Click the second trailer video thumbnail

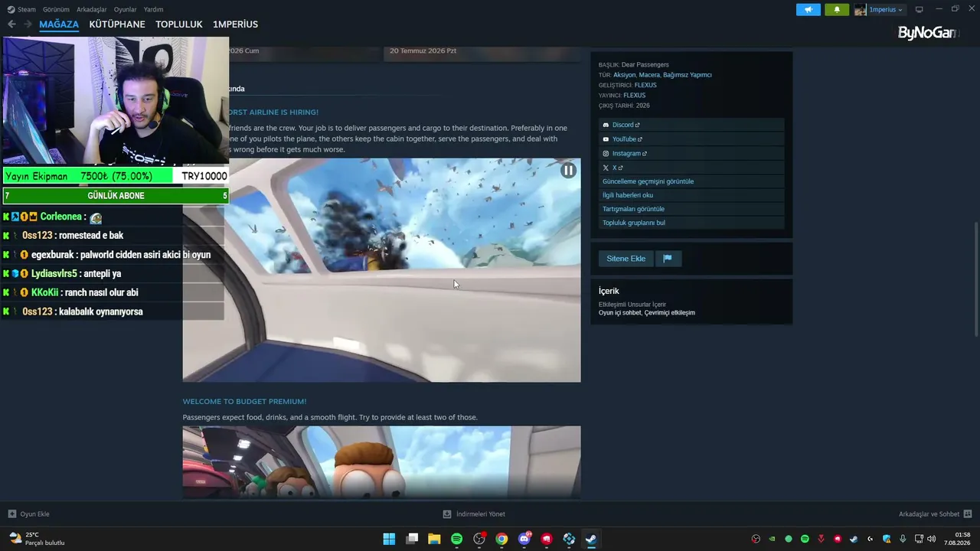[x=381, y=462]
